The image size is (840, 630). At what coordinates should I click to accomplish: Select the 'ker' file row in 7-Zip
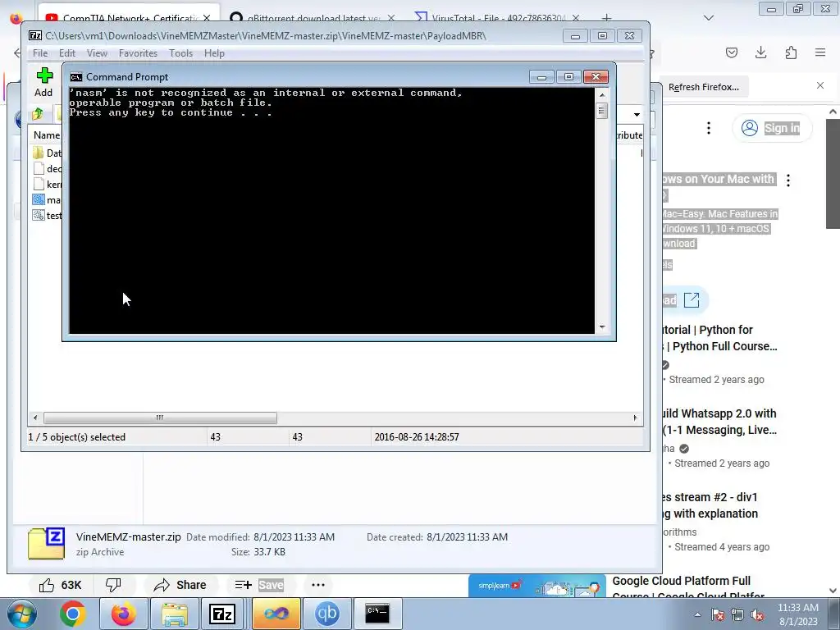pos(47,184)
